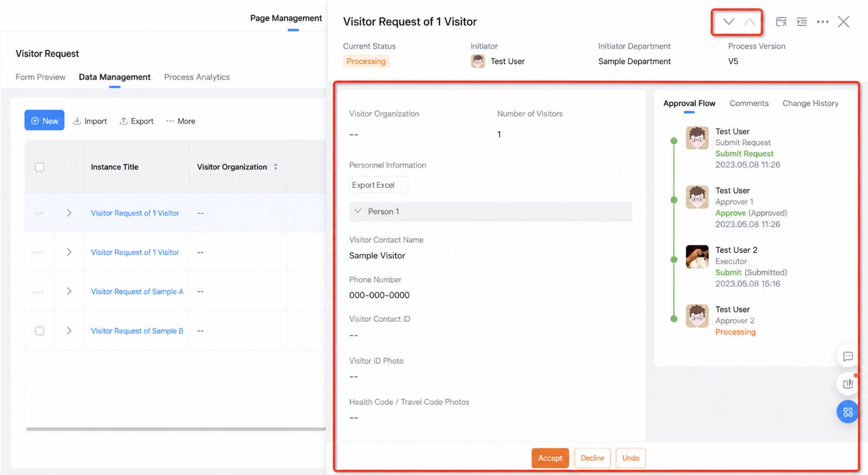The image size is (868, 475).
Task: Open the Process Analytics tab
Action: (x=197, y=77)
